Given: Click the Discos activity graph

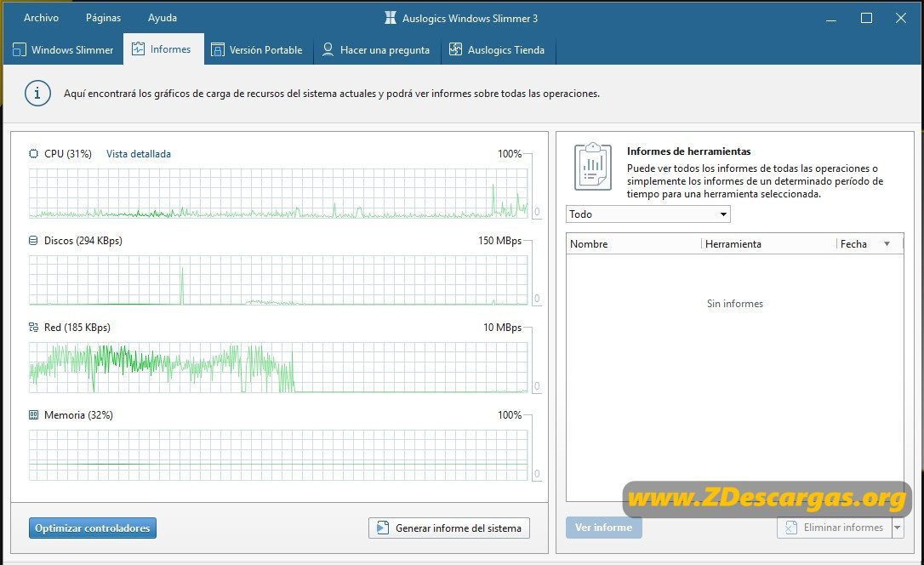Looking at the screenshot, I should [x=278, y=280].
